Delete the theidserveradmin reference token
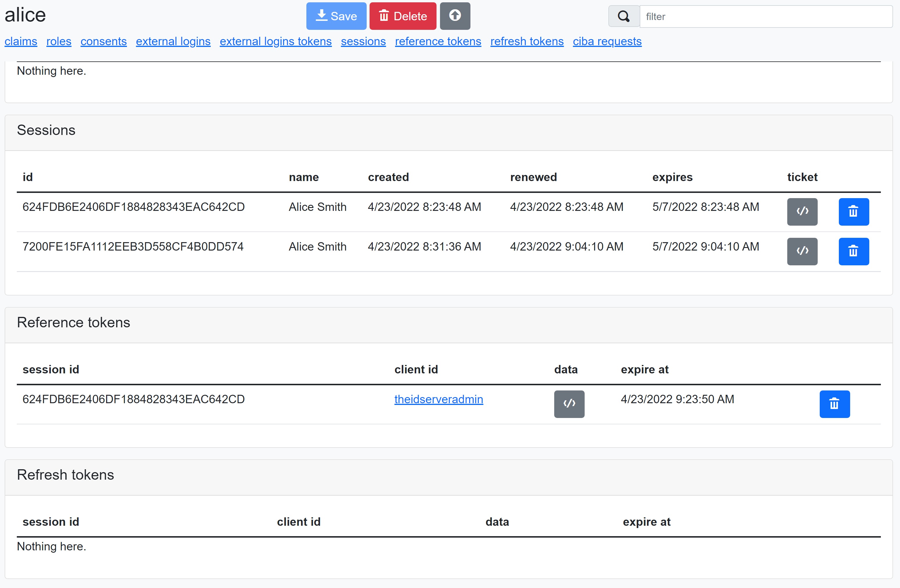Image resolution: width=900 pixels, height=588 pixels. click(x=834, y=404)
